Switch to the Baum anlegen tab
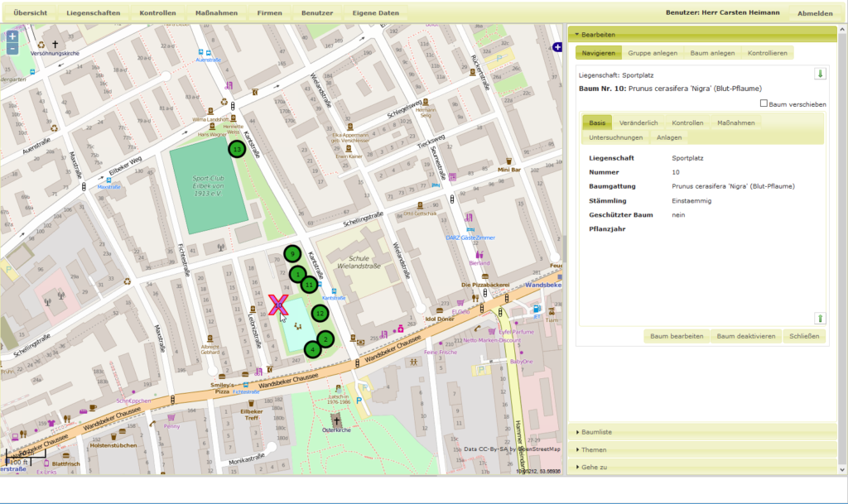 click(712, 53)
